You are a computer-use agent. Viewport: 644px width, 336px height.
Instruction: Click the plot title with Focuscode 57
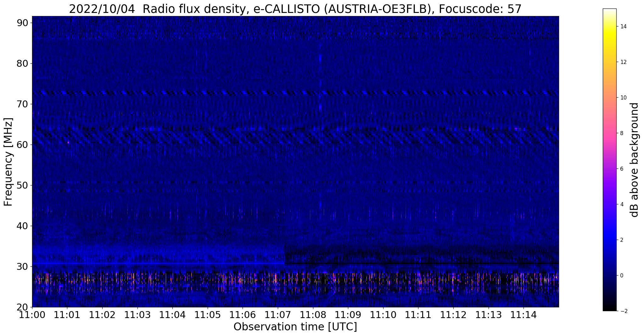point(295,9)
